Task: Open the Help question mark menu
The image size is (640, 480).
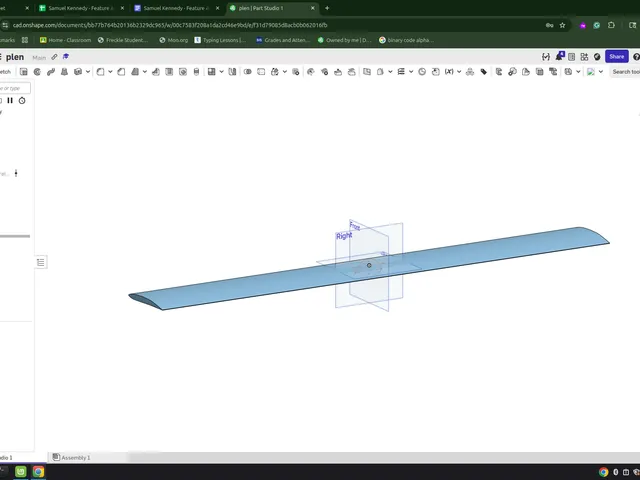Action: [636, 57]
